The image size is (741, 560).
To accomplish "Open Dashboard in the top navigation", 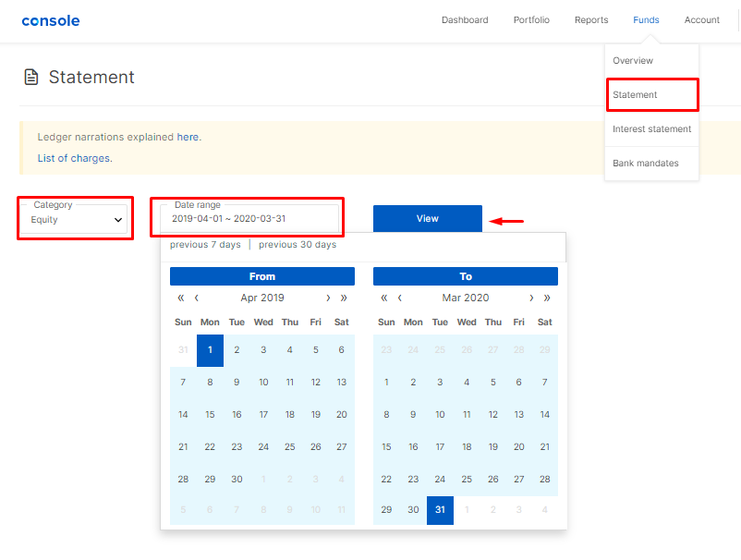I will (465, 19).
